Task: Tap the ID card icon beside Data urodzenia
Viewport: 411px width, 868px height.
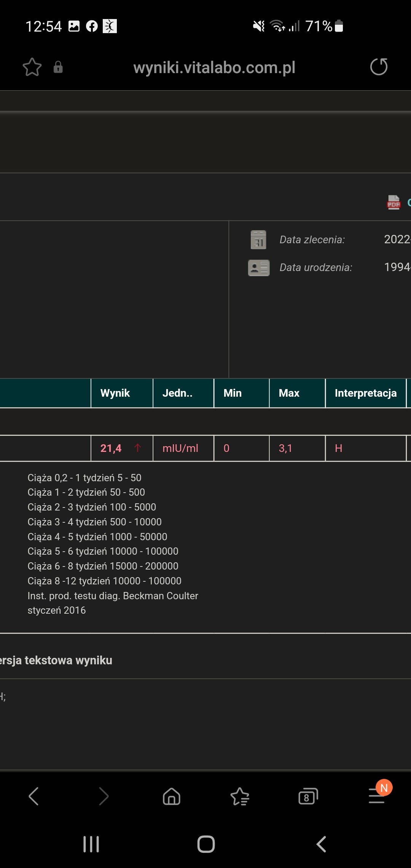Action: [x=259, y=268]
